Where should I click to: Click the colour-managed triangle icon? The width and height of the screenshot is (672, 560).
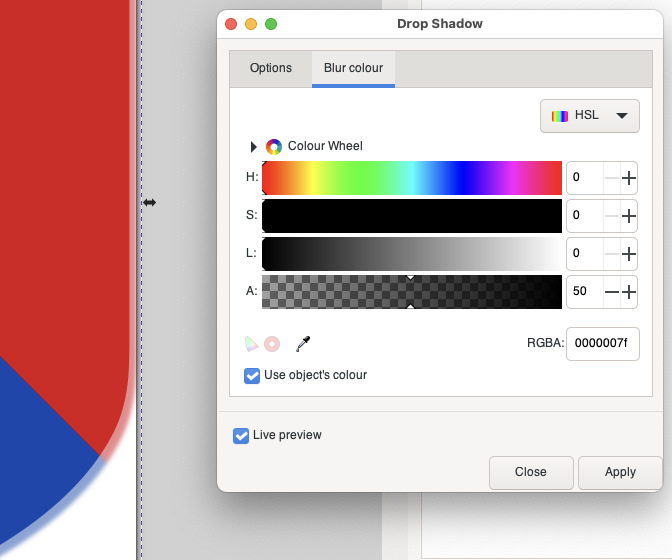[x=251, y=344]
